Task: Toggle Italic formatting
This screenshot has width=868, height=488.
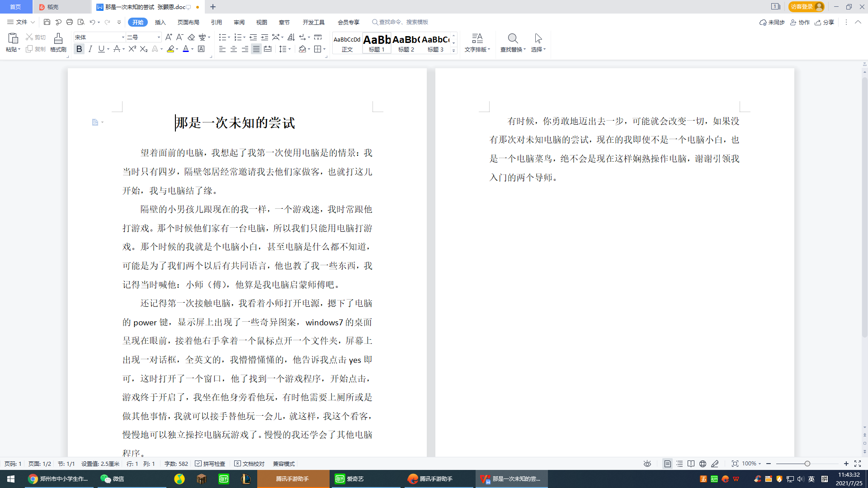Action: [90, 49]
